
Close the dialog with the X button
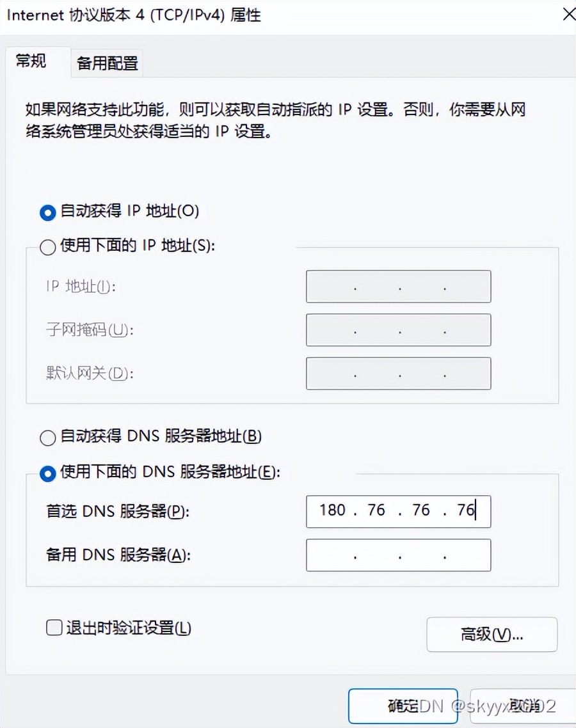tap(568, 14)
